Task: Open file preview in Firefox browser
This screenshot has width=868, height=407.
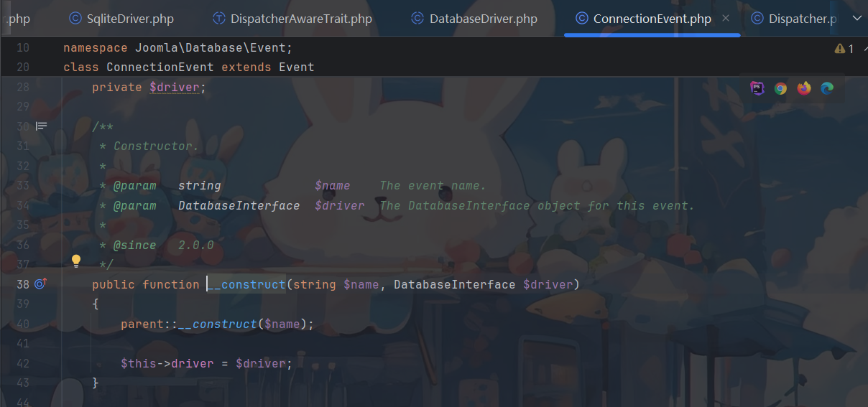Action: [x=803, y=88]
